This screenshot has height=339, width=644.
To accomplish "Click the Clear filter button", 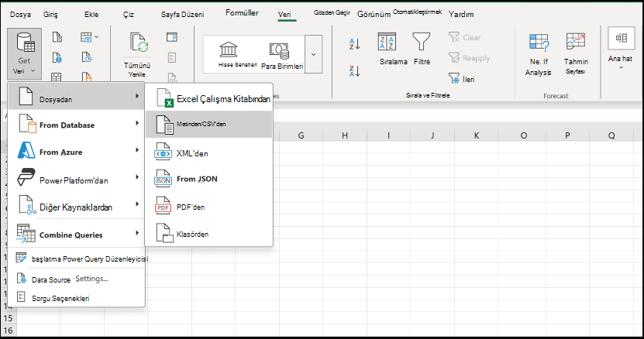I will point(464,37).
